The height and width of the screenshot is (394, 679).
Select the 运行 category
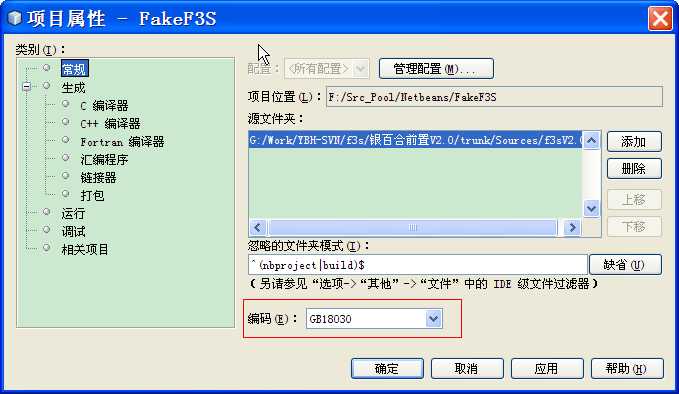pyautogui.click(x=73, y=213)
